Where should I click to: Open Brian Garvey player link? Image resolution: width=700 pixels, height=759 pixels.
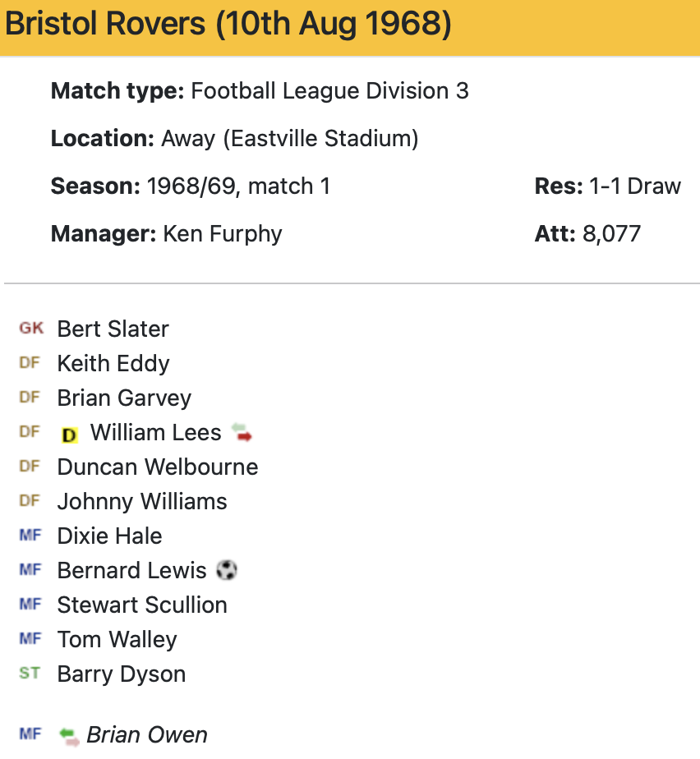click(124, 398)
